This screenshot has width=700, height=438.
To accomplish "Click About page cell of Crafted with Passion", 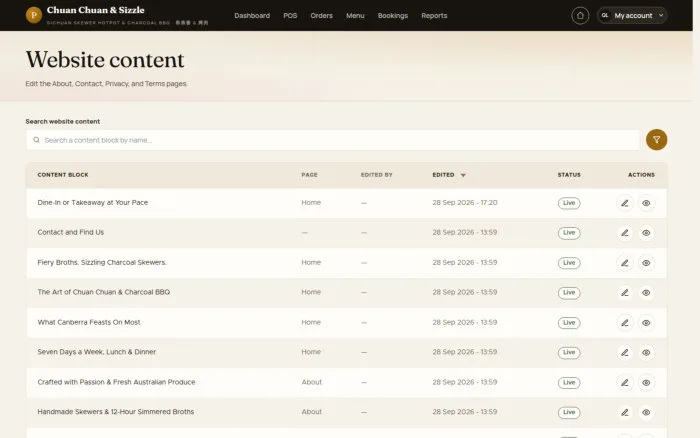I will (312, 382).
